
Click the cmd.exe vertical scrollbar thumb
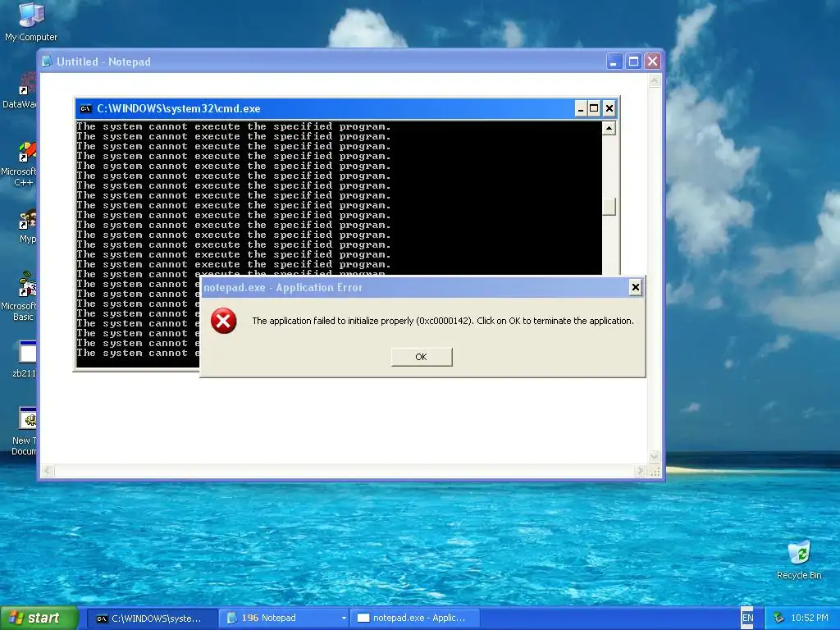coord(609,207)
